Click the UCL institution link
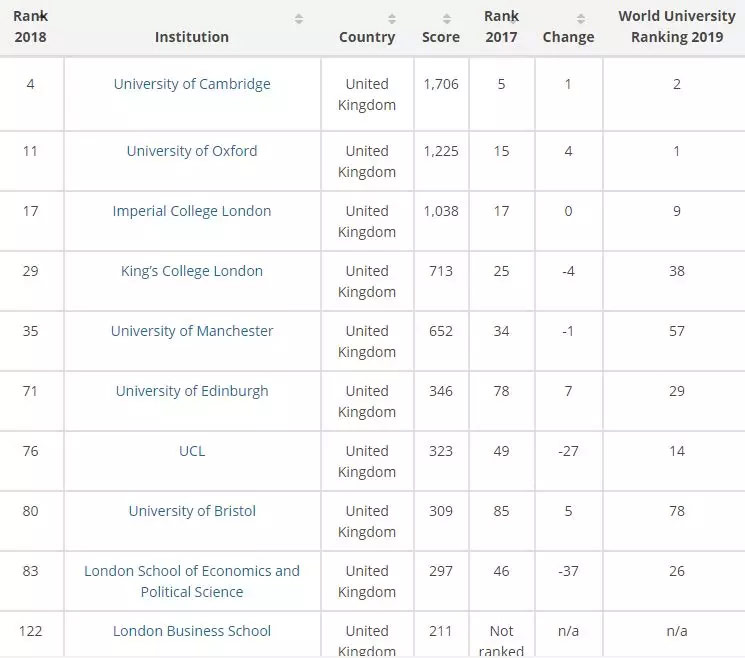The width and height of the screenshot is (745, 658). point(192,451)
